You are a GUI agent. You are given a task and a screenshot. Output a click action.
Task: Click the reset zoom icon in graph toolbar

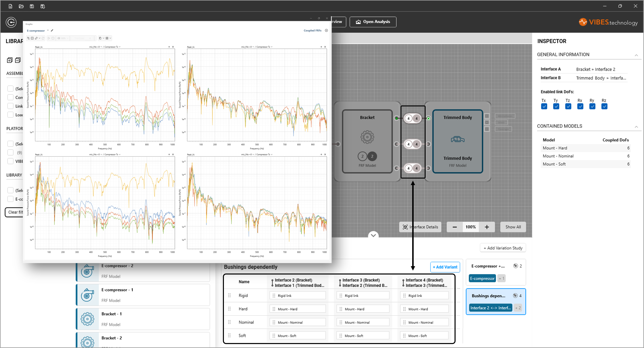click(28, 38)
